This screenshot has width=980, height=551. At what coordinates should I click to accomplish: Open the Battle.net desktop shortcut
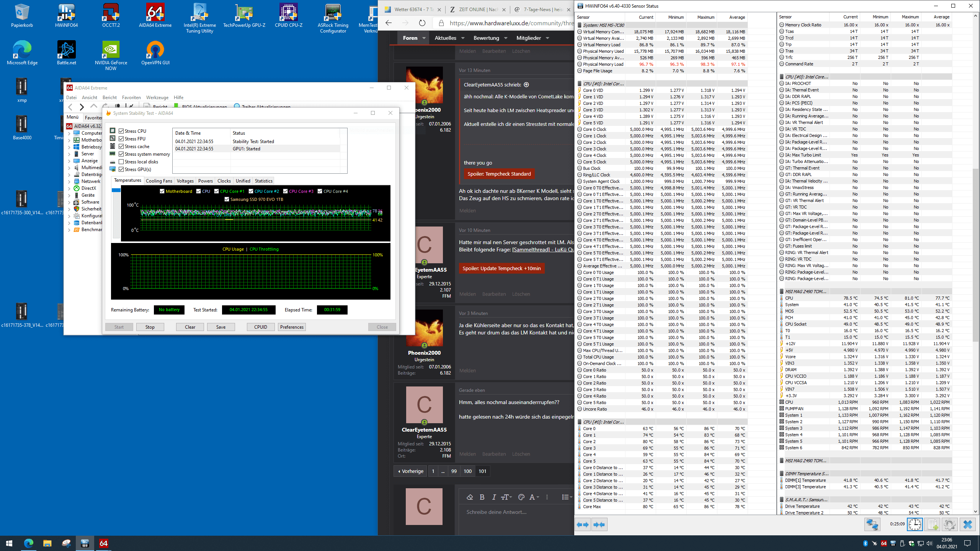tap(66, 53)
